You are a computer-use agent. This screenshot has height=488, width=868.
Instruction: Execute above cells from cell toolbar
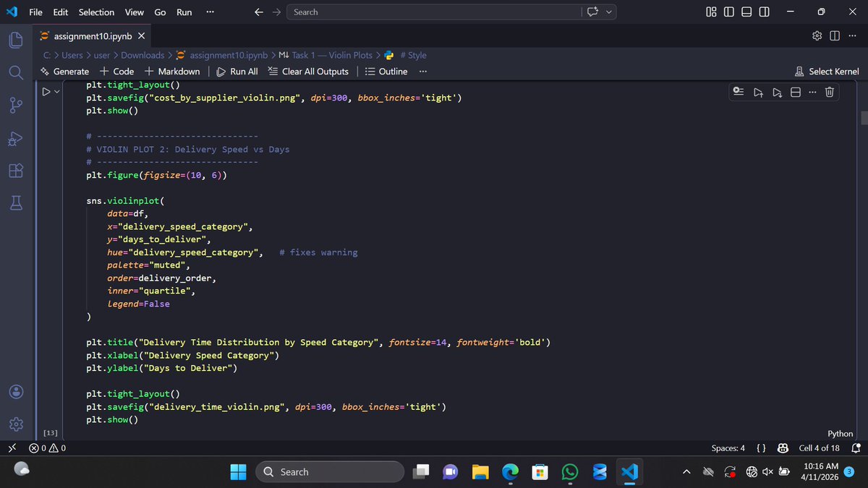(758, 92)
